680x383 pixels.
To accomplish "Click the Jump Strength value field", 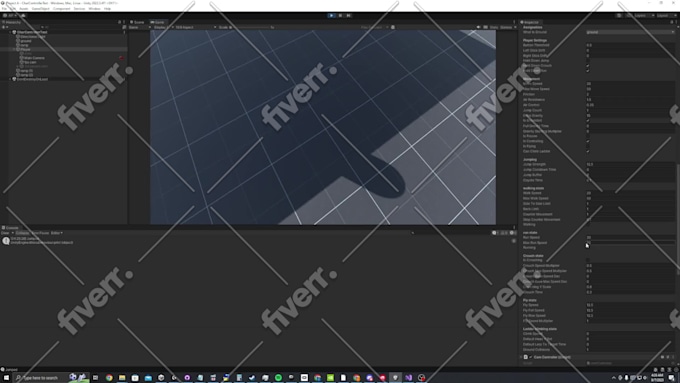I will tap(630, 164).
